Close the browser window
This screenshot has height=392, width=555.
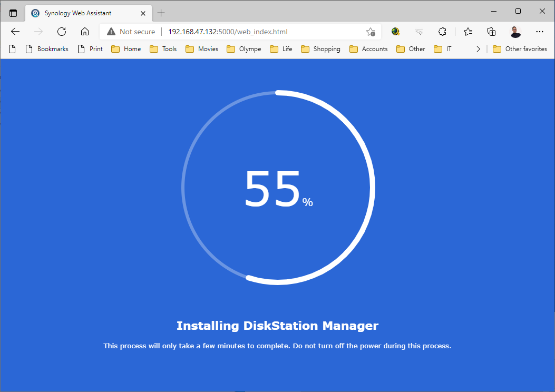tap(542, 11)
